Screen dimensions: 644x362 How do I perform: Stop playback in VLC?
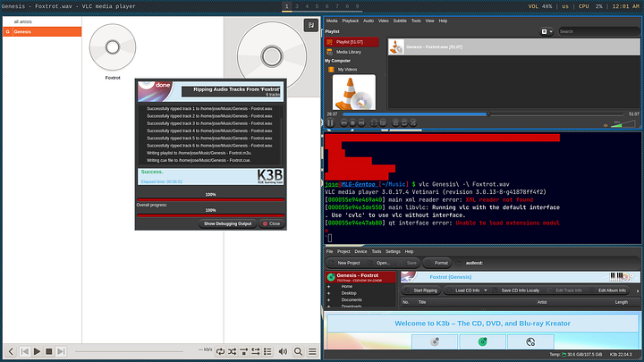click(352, 122)
